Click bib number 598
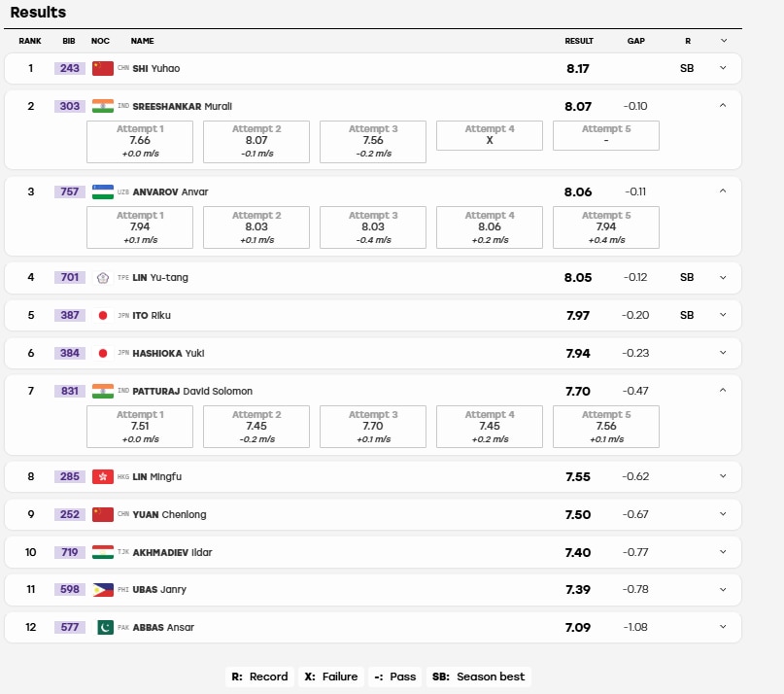 [x=70, y=589]
